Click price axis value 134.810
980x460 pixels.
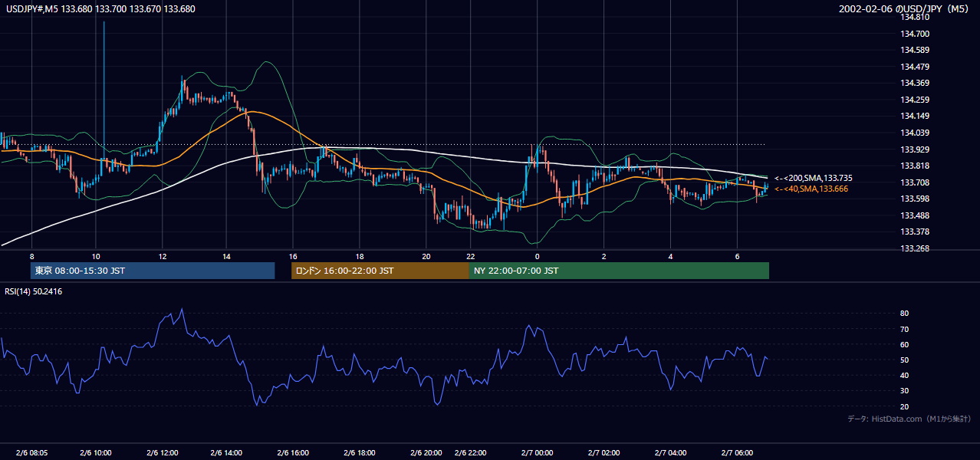[x=914, y=18]
